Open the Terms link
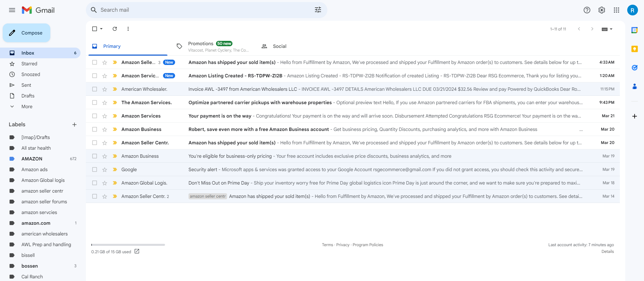Viewport: 644px width, 281px height. (327, 245)
